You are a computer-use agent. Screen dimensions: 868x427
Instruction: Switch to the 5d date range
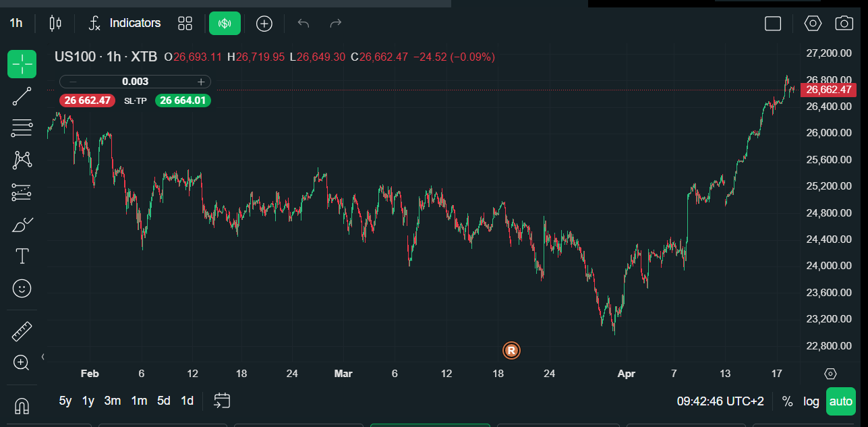pyautogui.click(x=164, y=401)
